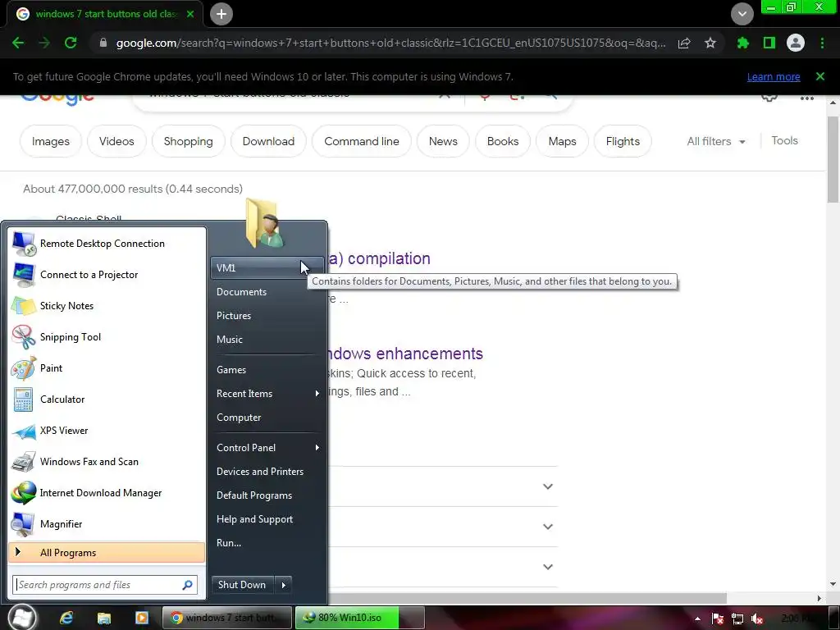Bookmark this page with star icon
This screenshot has width=840, height=630.
pos(710,43)
